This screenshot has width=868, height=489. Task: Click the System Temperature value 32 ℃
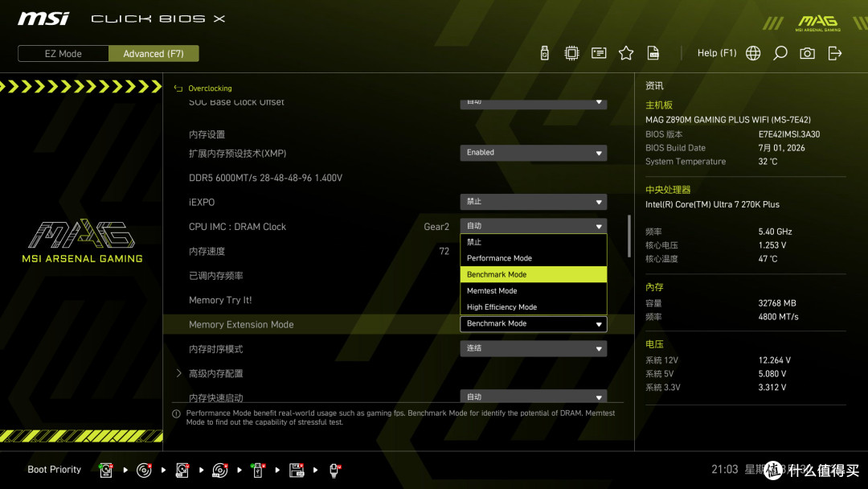(x=768, y=161)
